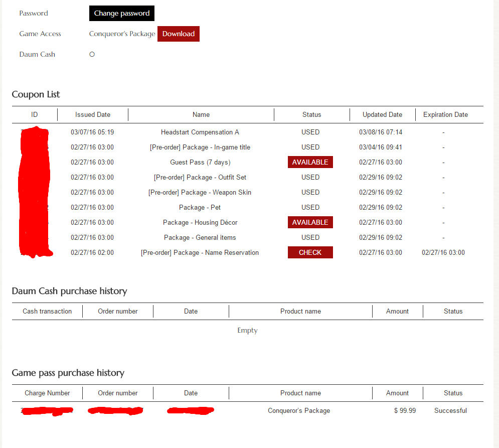Click the Game pass purchase history heading
499x448 pixels.
68,373
